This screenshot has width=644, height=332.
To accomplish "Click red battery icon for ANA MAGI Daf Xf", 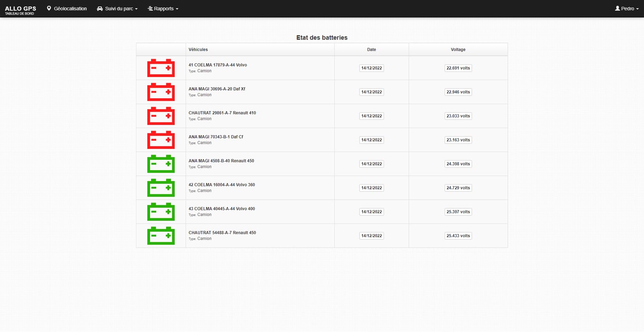I will [161, 92].
